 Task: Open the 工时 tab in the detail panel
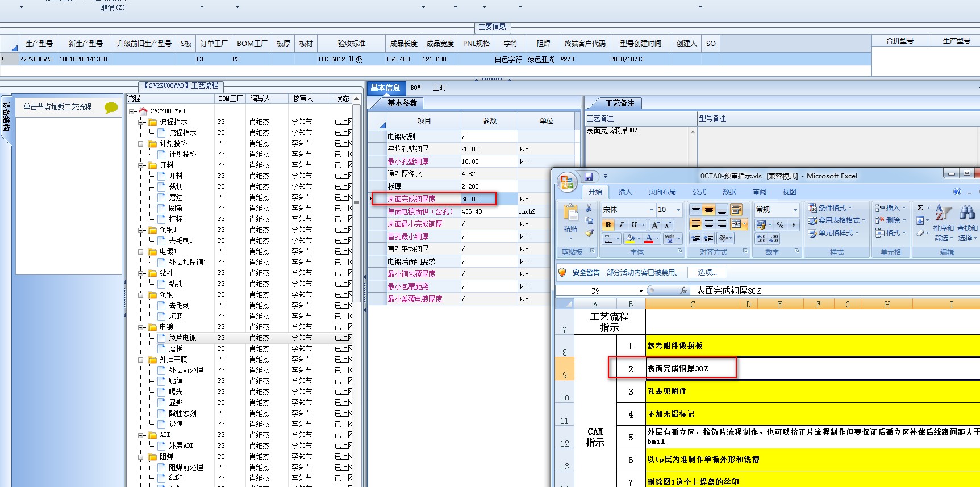pyautogui.click(x=440, y=88)
